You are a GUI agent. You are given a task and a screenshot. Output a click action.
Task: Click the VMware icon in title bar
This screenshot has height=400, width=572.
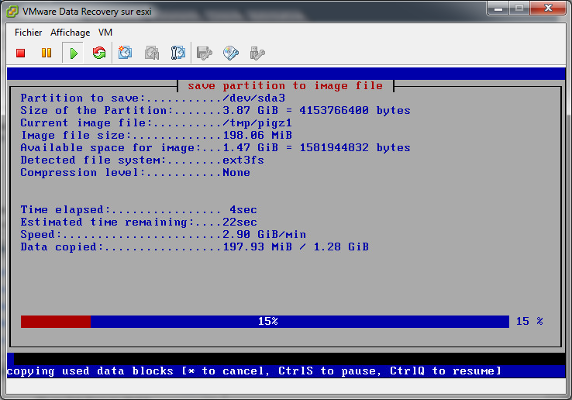(x=12, y=12)
